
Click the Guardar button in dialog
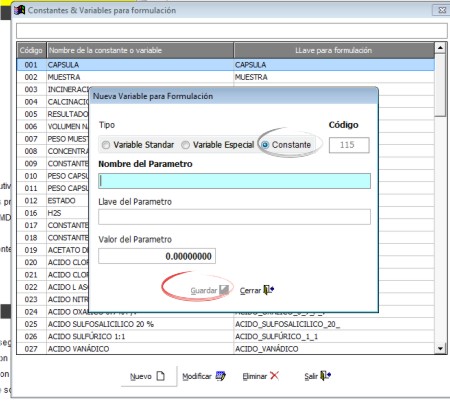(209, 290)
